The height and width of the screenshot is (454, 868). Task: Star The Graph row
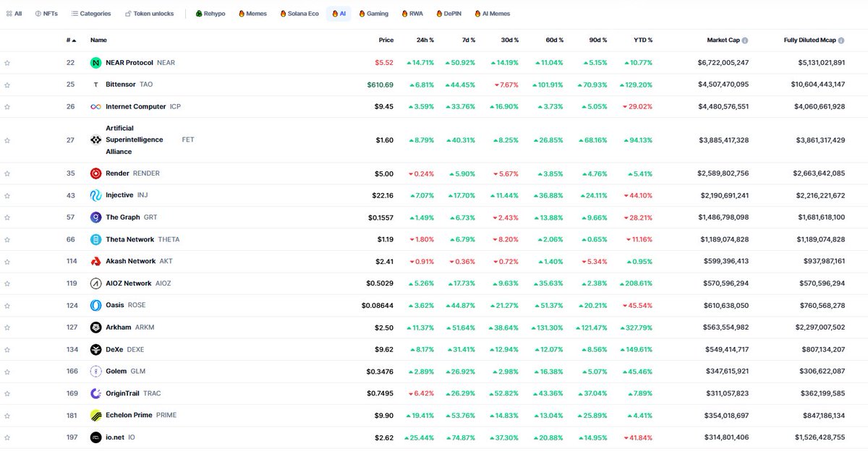[7, 218]
